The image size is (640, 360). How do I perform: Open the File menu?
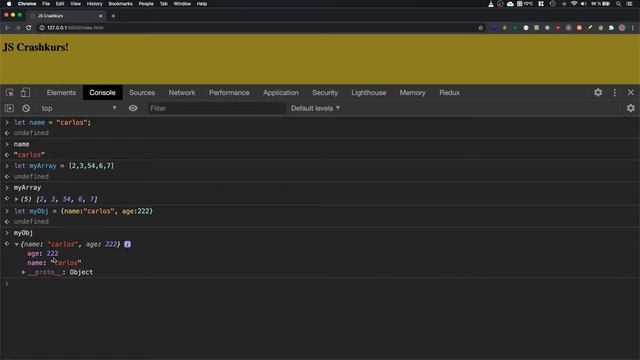click(x=46, y=4)
